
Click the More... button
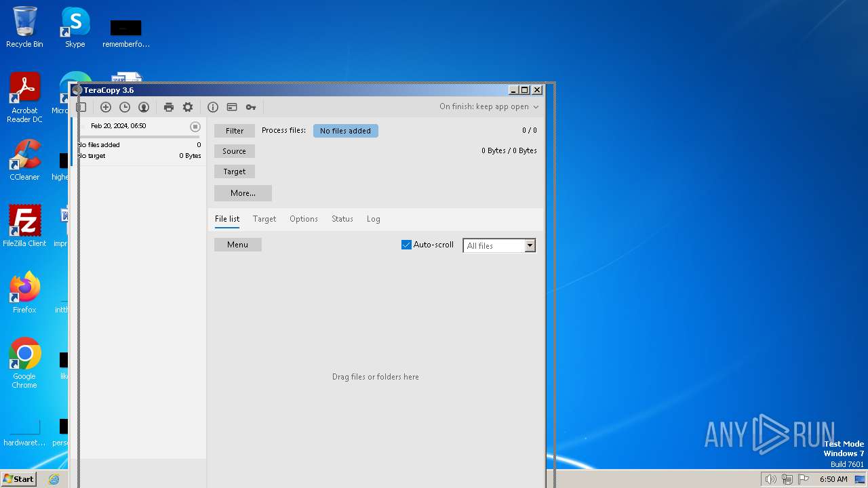(x=243, y=193)
